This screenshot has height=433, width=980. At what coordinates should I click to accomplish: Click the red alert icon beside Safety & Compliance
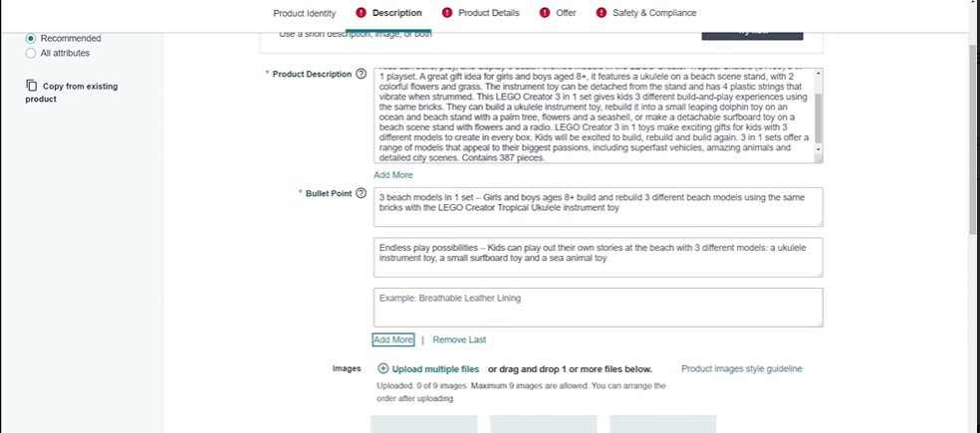[602, 13]
